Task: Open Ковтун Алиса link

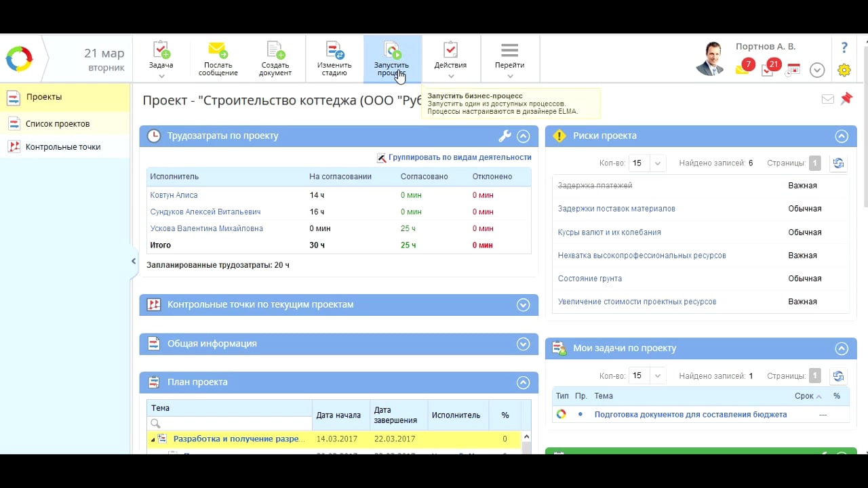Action: tap(174, 195)
